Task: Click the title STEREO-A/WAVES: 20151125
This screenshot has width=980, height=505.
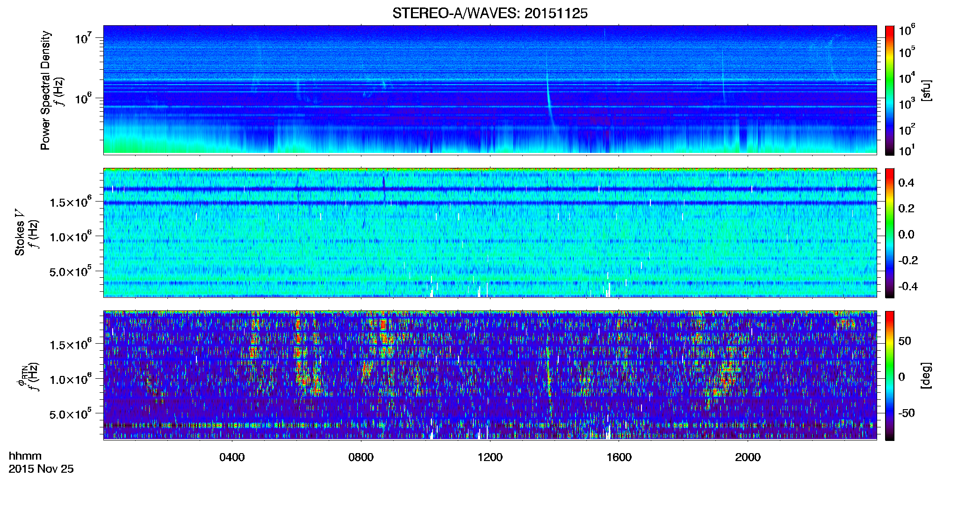Action: (490, 14)
